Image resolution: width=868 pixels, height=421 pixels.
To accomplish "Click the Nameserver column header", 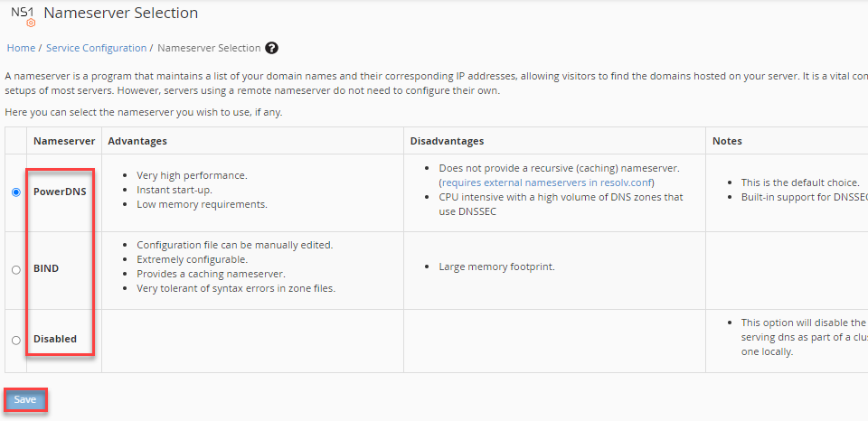I will 64,141.
